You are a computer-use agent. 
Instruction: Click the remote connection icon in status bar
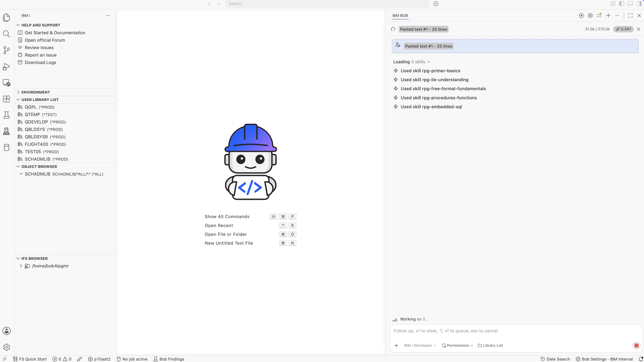[x=5, y=359]
